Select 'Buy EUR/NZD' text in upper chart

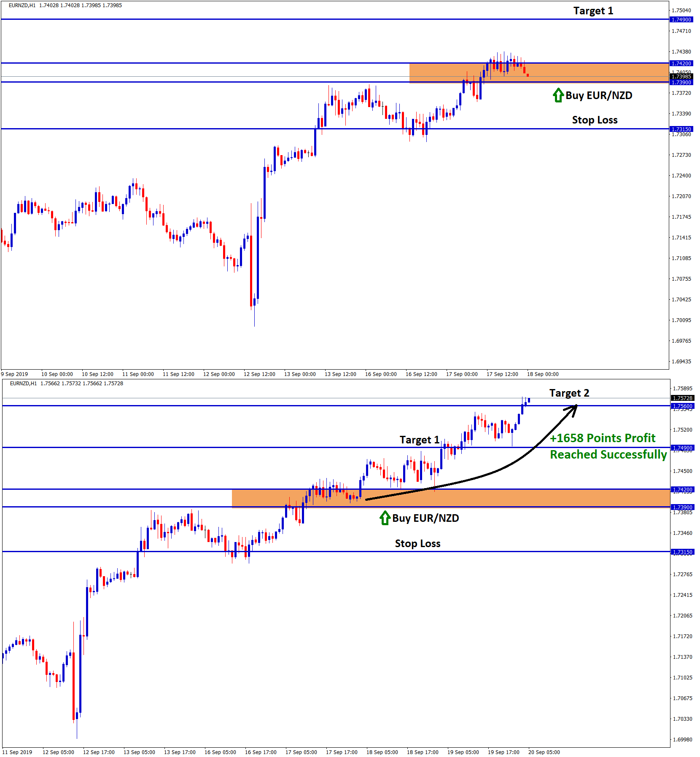599,95
